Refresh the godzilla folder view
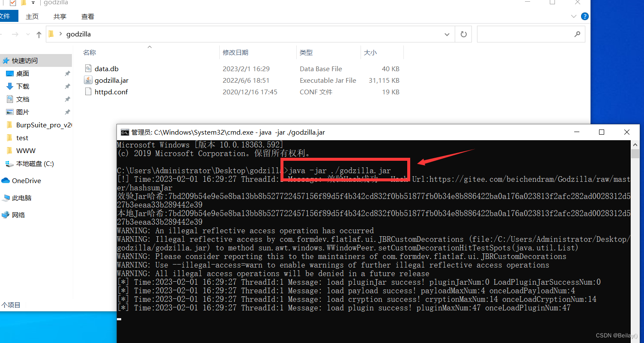This screenshot has height=343, width=644. pos(463,34)
